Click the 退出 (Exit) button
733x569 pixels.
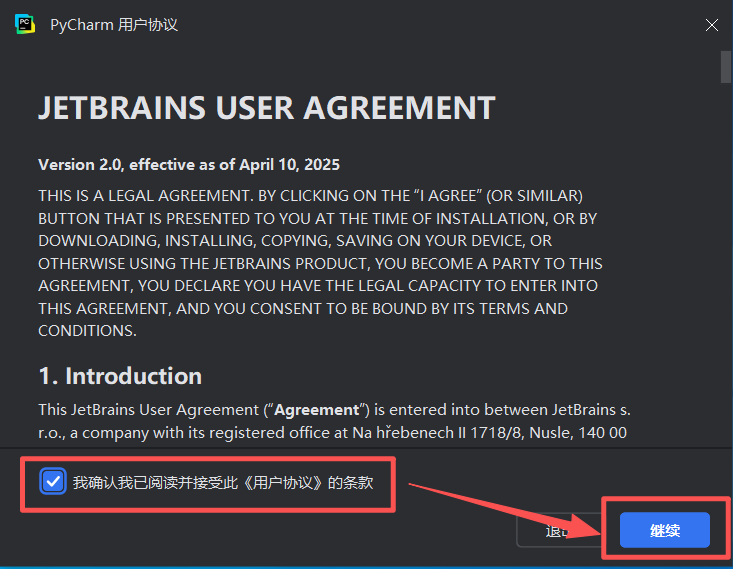[559, 531]
